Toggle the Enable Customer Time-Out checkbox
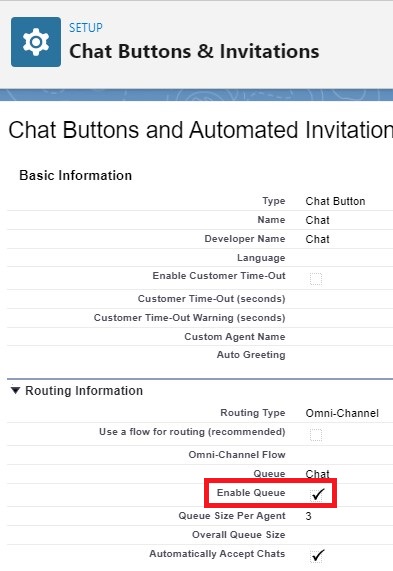Screen dimensions: 393x571 pos(316,279)
